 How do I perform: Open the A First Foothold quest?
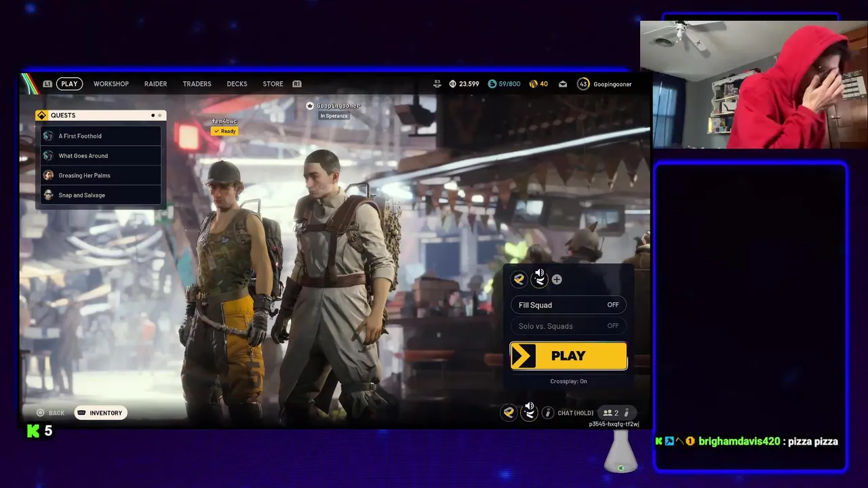101,136
